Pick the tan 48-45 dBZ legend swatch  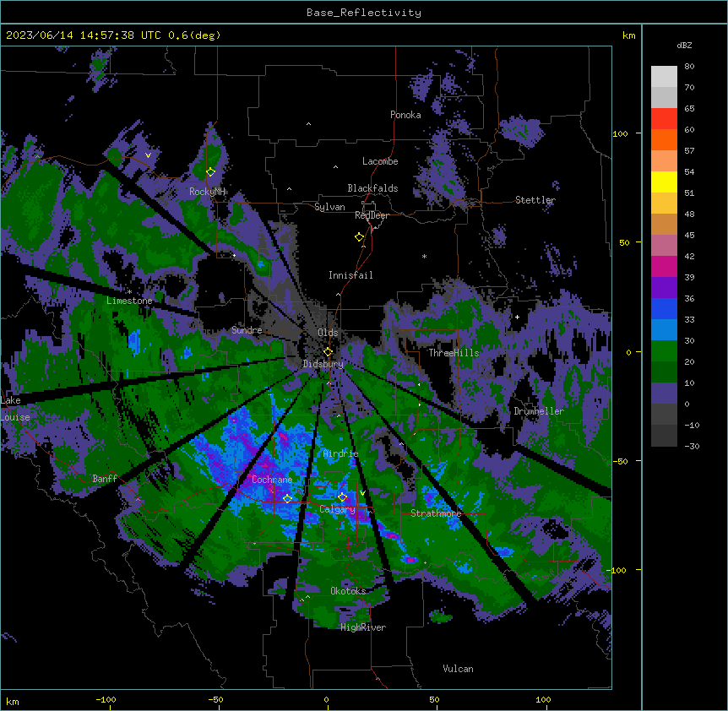coord(664,224)
